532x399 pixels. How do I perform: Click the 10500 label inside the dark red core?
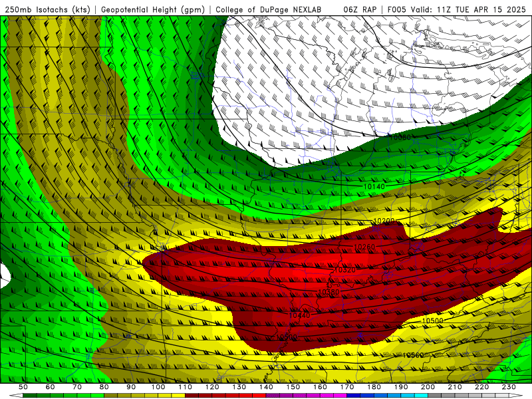pos(287,337)
